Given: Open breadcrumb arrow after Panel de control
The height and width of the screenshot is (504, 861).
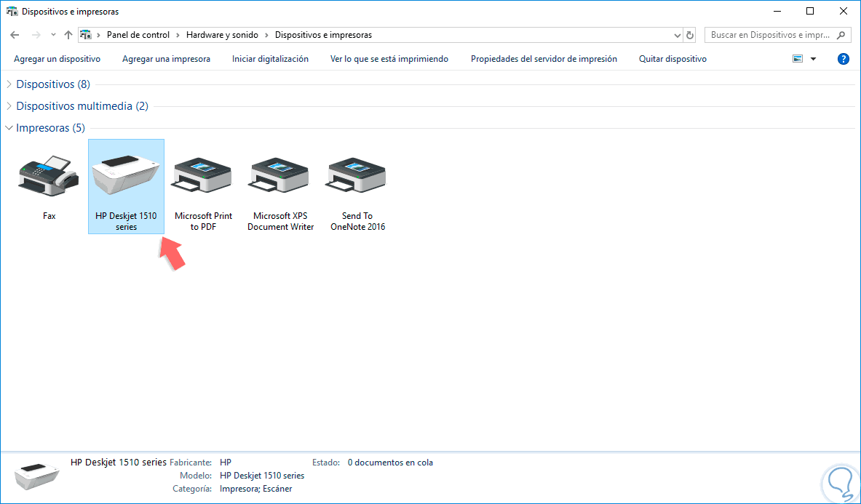Looking at the screenshot, I should point(178,35).
